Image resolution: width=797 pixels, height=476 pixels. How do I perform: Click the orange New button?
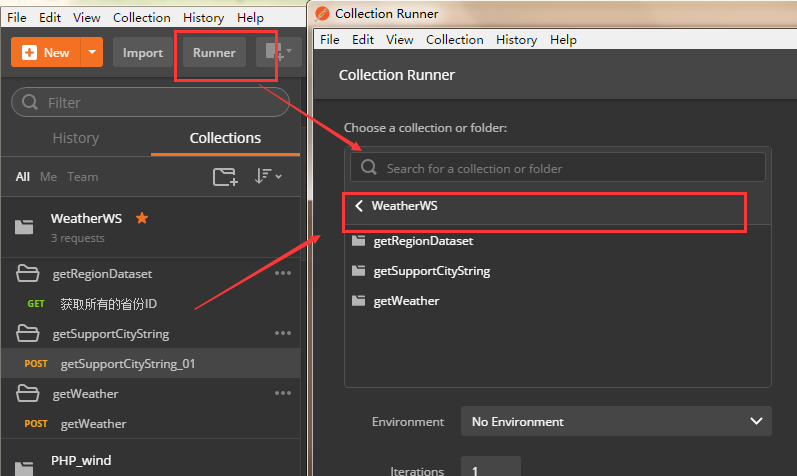point(46,52)
